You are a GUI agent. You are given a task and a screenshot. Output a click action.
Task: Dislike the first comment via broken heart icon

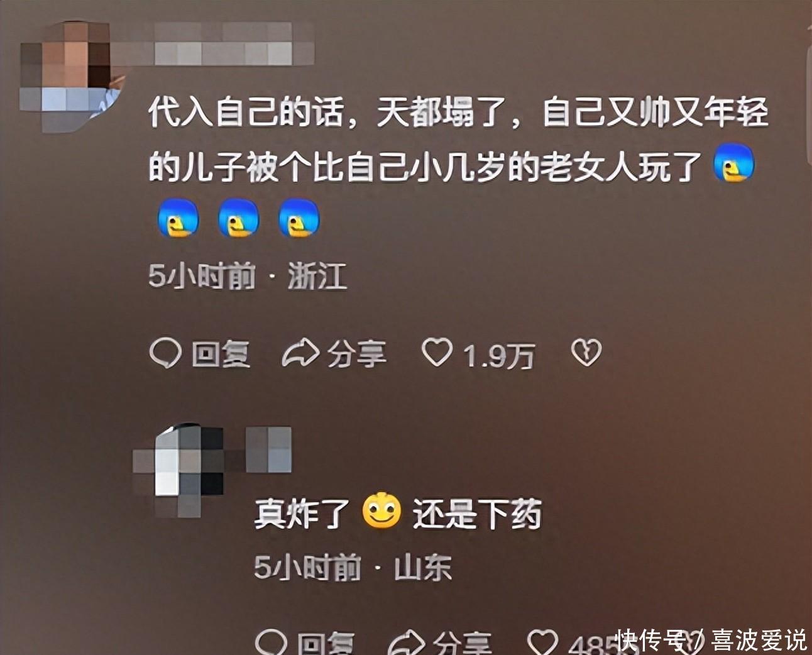(x=586, y=353)
